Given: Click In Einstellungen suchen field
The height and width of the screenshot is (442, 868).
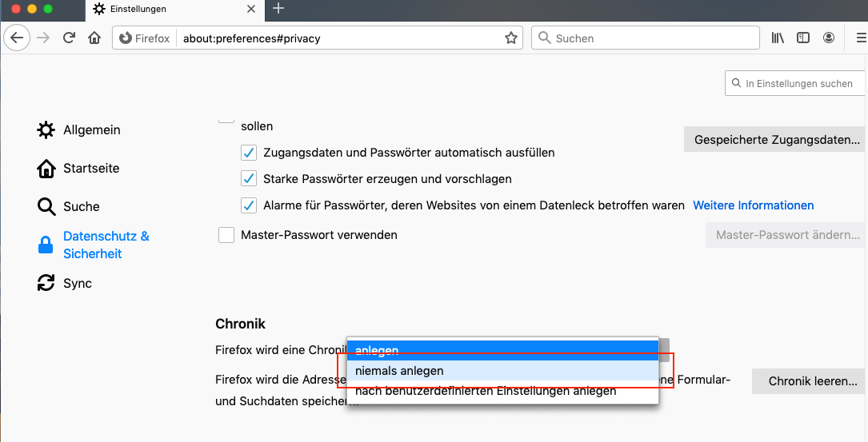Looking at the screenshot, I should click(795, 84).
